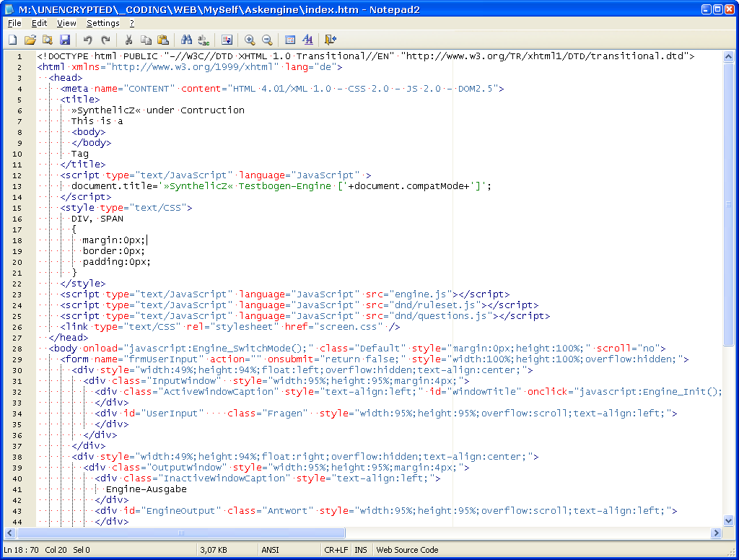Click the Notepad2 icon in the title bar
Viewport: 739px width, 560px height.
9,9
